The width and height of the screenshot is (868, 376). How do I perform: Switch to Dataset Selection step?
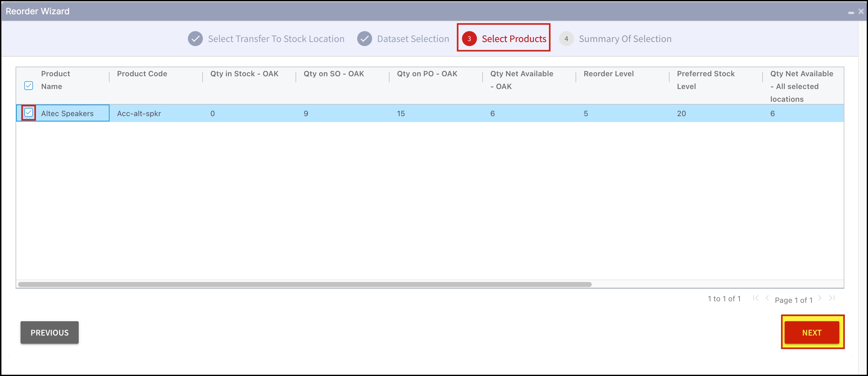(413, 39)
